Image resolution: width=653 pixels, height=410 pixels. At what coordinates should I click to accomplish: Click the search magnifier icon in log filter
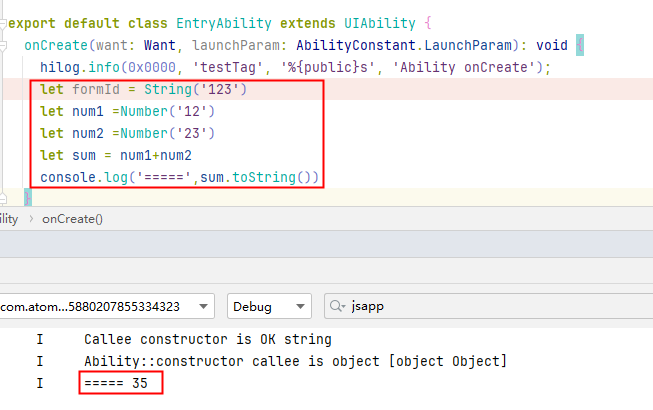tap(338, 306)
